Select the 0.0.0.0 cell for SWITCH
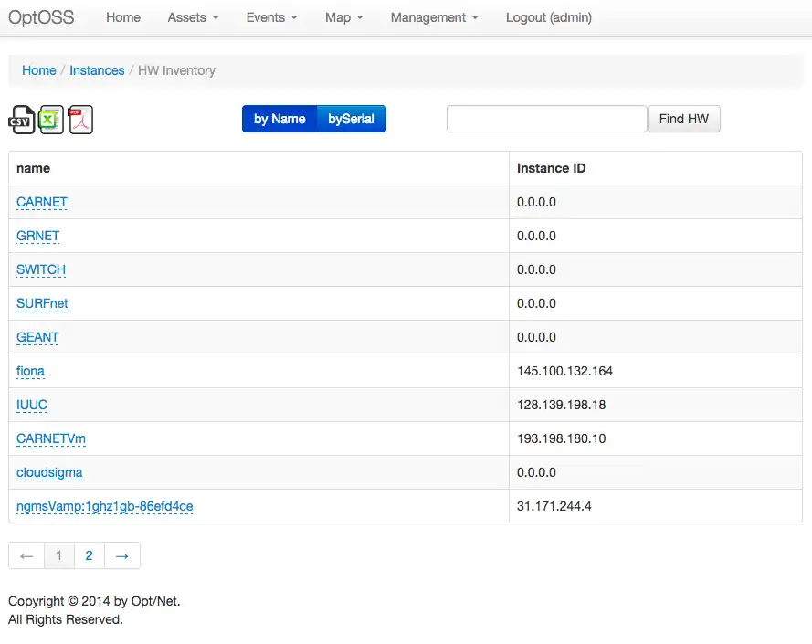 pyautogui.click(x=656, y=269)
